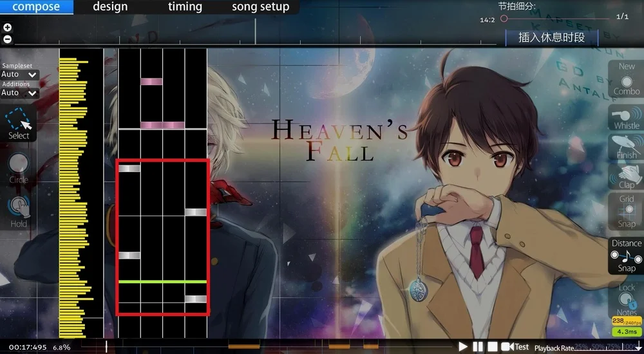Click the green timing line in playfield
The width and height of the screenshot is (644, 354).
(163, 282)
